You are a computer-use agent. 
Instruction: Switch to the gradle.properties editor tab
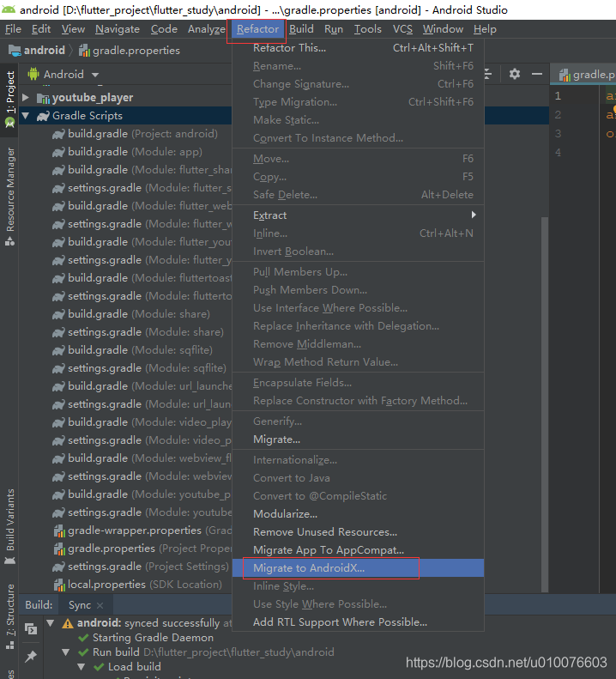[583, 75]
